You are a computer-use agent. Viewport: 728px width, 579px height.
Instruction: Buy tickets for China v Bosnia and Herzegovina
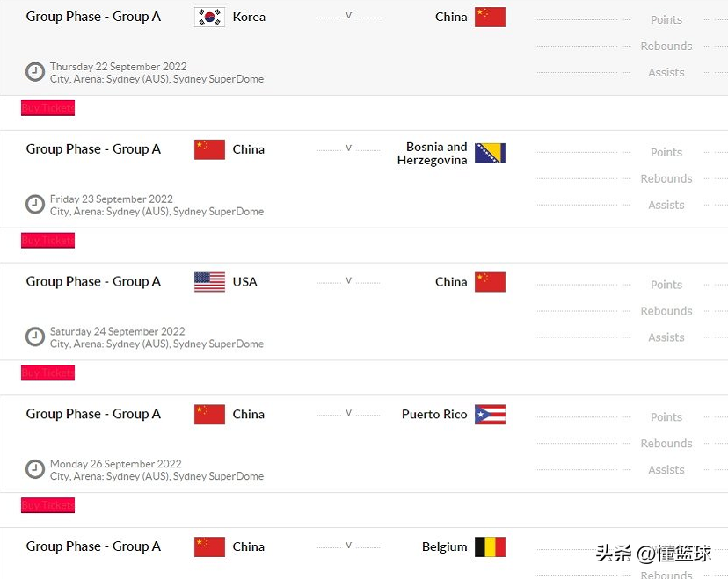[x=48, y=241]
